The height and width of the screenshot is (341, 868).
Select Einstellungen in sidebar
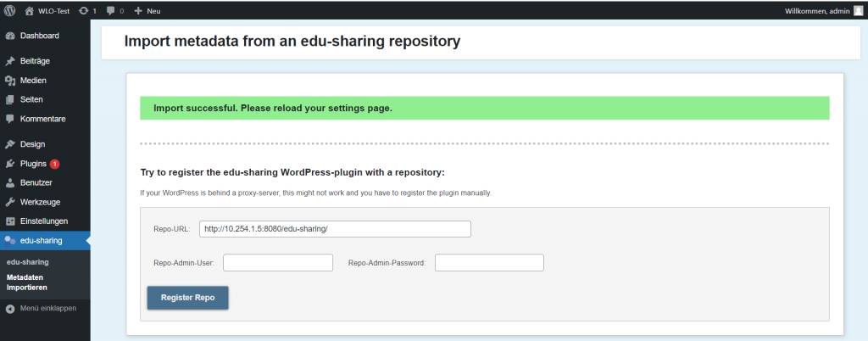[x=43, y=221]
